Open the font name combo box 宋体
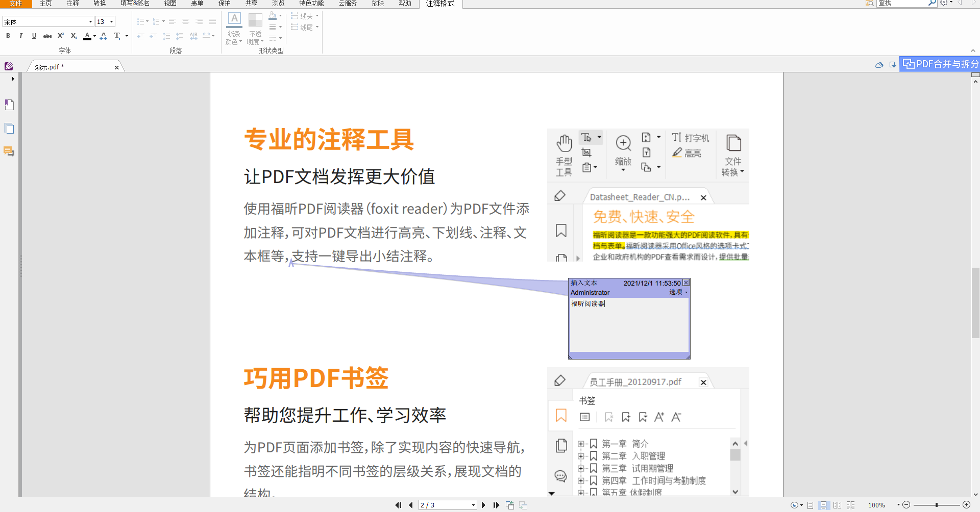 [48, 21]
